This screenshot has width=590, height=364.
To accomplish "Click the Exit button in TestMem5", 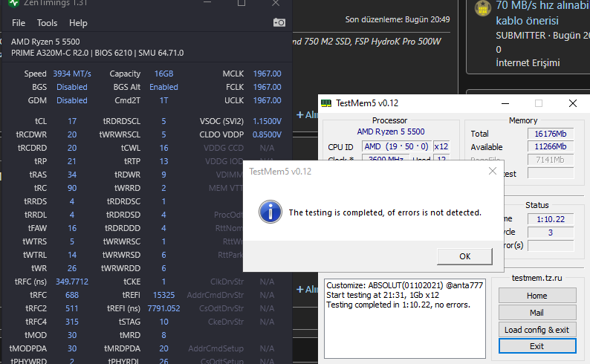I will click(x=537, y=346).
